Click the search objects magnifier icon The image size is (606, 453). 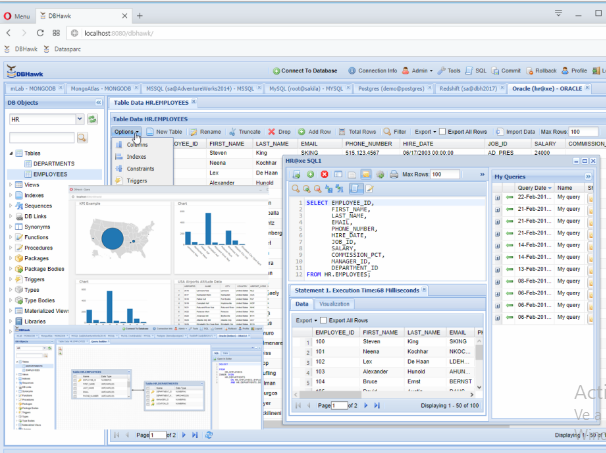pos(83,137)
